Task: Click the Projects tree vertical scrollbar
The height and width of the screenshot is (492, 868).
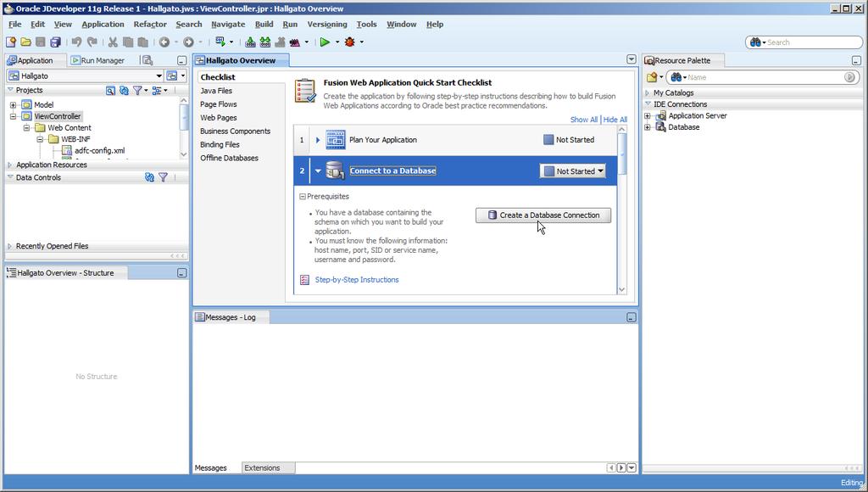Action: click(184, 128)
